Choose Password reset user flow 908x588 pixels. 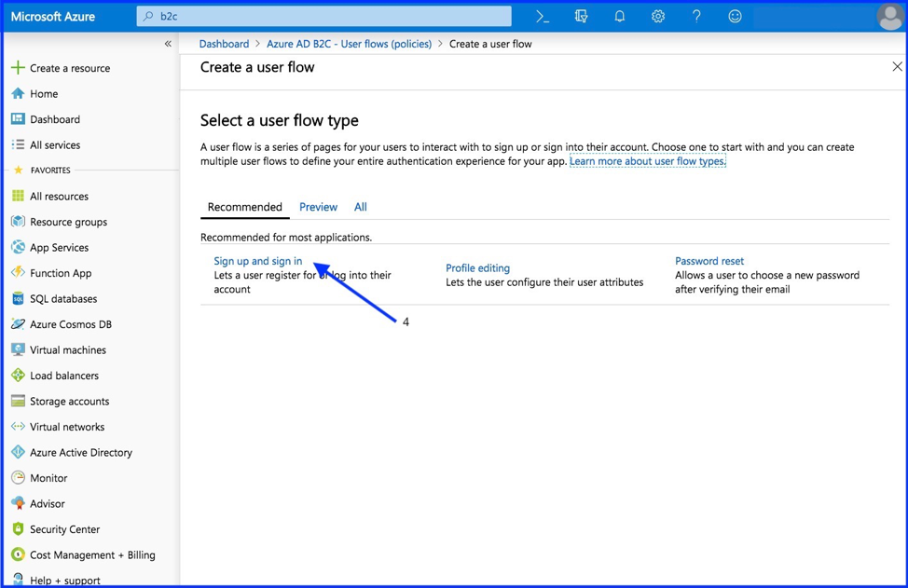point(709,261)
